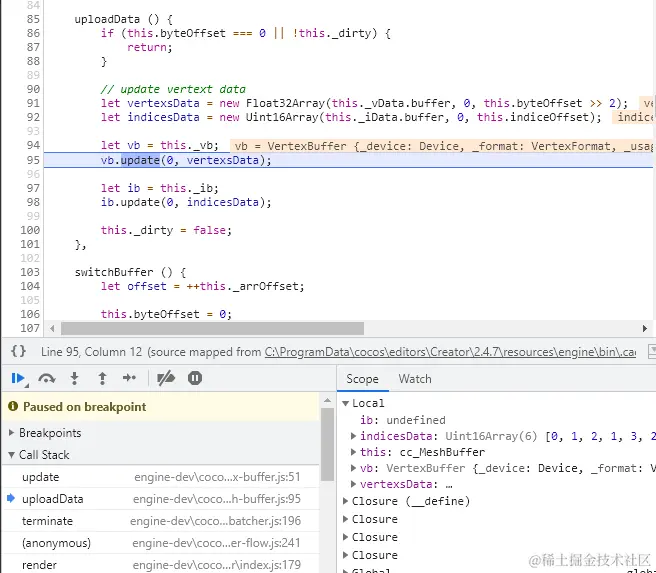Collapse the Local scope

click(345, 403)
